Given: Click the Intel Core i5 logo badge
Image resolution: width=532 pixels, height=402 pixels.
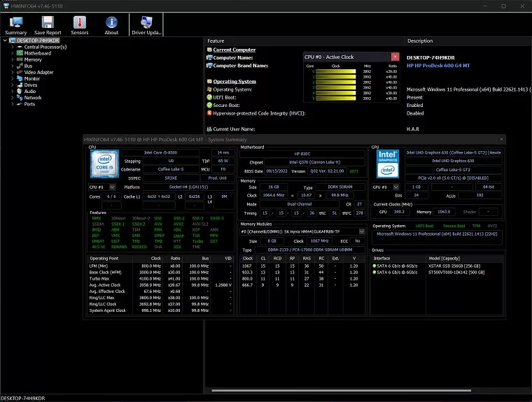Looking at the screenshot, I should [x=104, y=164].
